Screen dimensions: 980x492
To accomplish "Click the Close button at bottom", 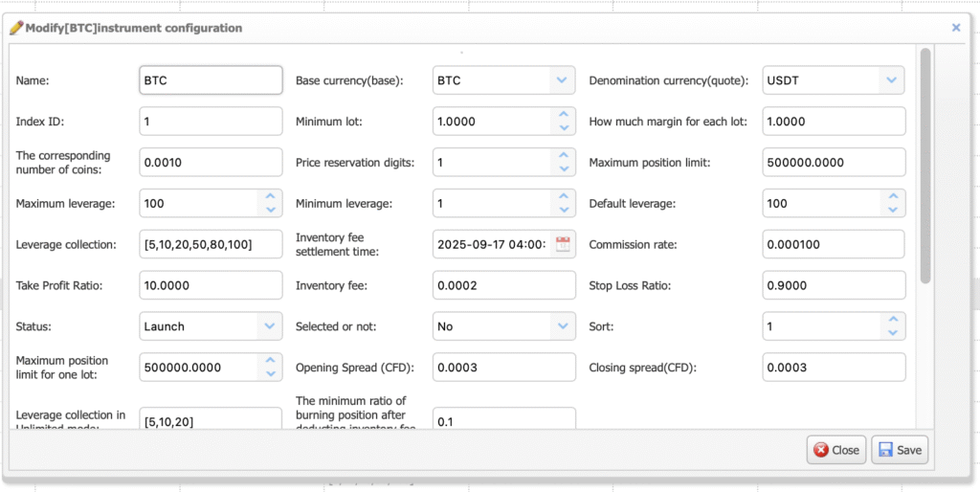I will click(835, 450).
